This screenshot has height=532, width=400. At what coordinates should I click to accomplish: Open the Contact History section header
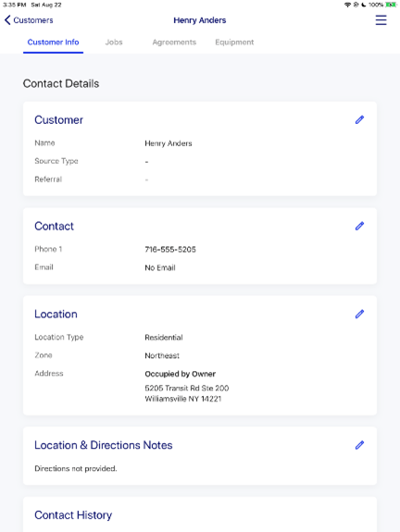73,515
